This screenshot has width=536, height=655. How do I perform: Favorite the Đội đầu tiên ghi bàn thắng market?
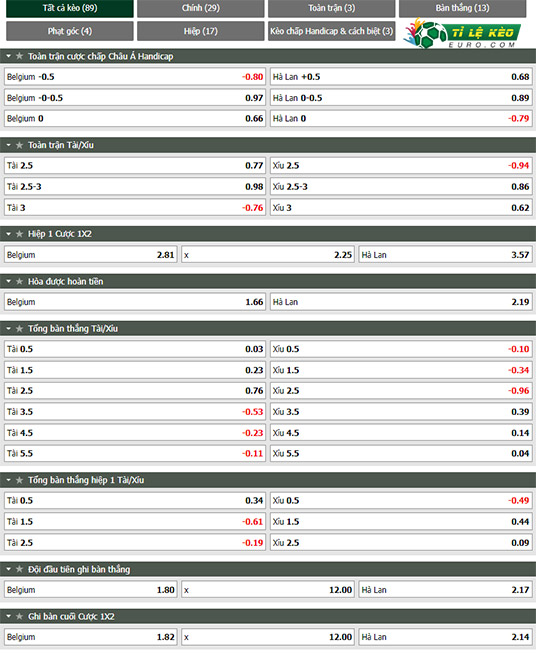click(x=19, y=570)
